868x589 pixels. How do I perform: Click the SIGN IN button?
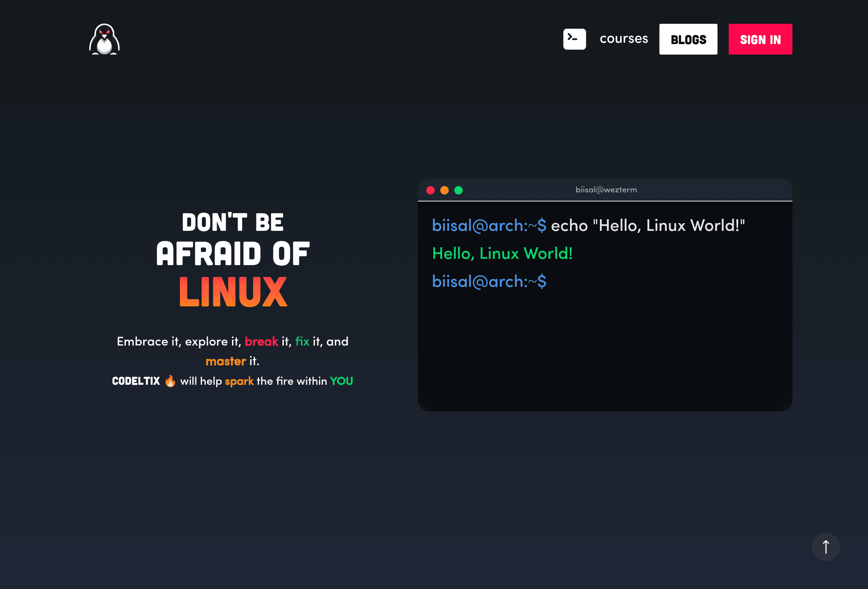(x=760, y=39)
